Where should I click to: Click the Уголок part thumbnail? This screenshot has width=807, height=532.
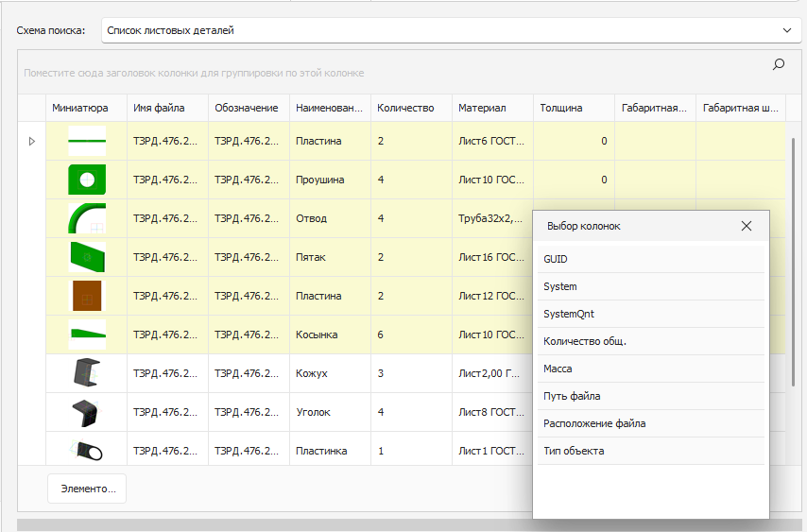click(x=87, y=412)
